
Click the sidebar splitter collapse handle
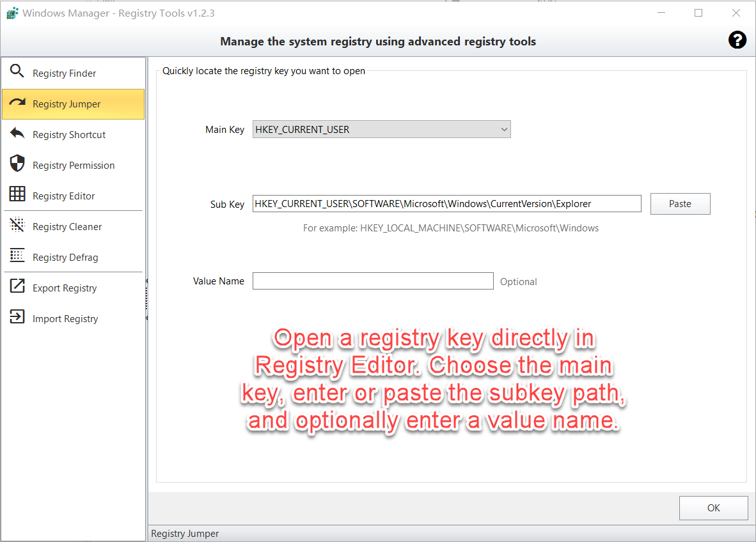tap(146, 299)
